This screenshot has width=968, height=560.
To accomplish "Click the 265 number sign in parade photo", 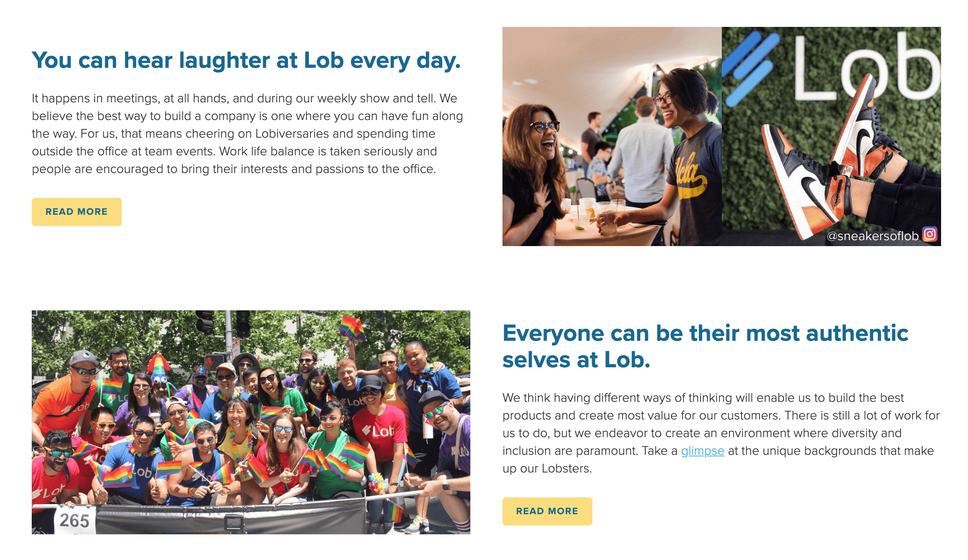I will click(75, 520).
